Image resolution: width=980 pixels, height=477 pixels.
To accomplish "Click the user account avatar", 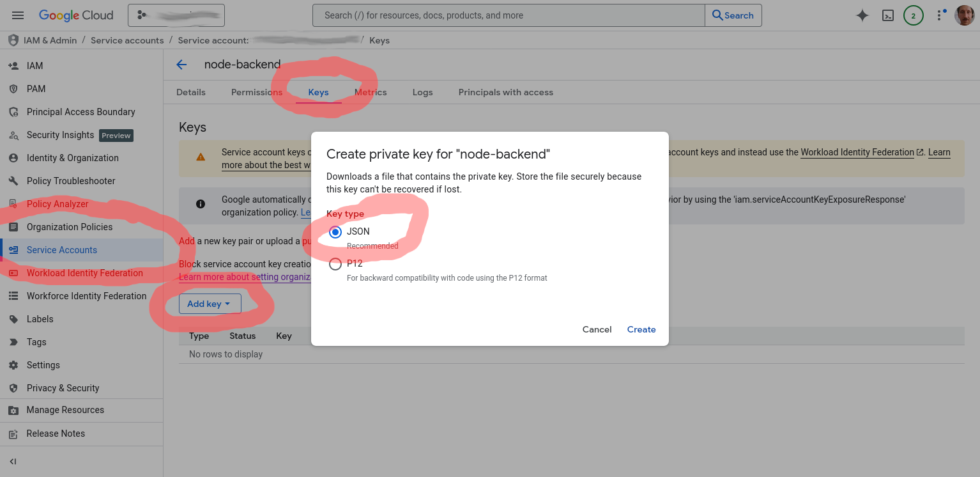I will tap(964, 15).
